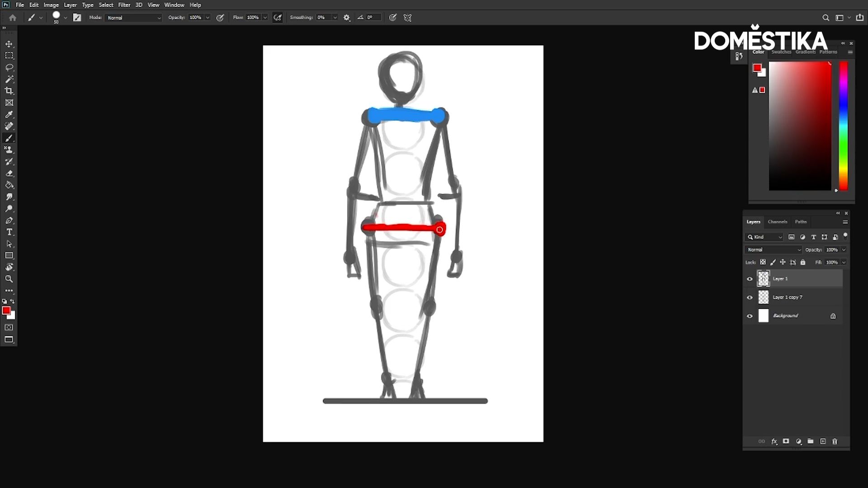Viewport: 868px width, 488px height.
Task: Open the brush Opacity dropdown arrow
Action: [x=208, y=18]
